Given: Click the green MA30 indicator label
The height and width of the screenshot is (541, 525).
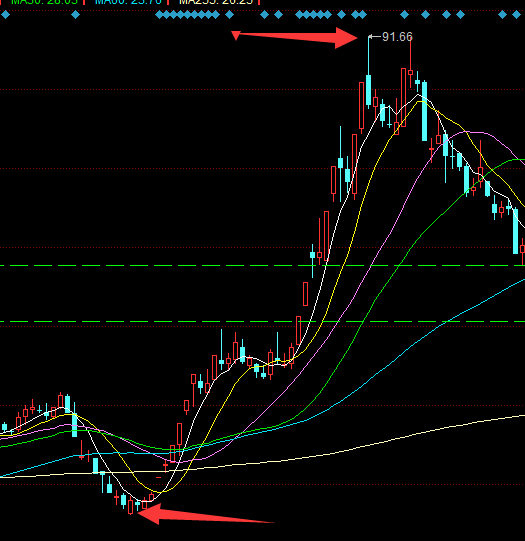Looking at the screenshot, I should (x=44, y=2).
